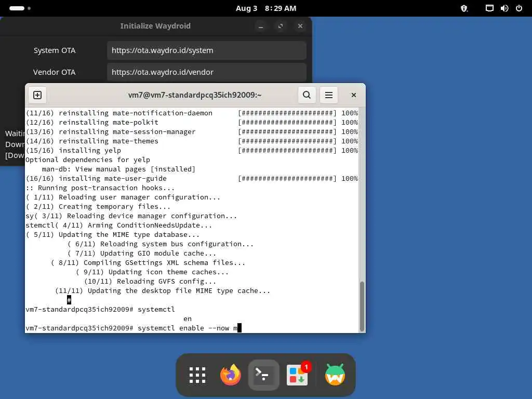Open the clock and calendar menu
This screenshot has height=399, width=532.
click(266, 8)
